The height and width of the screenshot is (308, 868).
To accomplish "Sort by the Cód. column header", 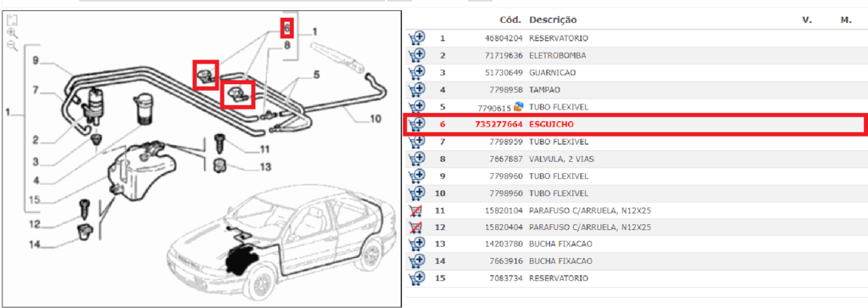I will click(x=510, y=20).
